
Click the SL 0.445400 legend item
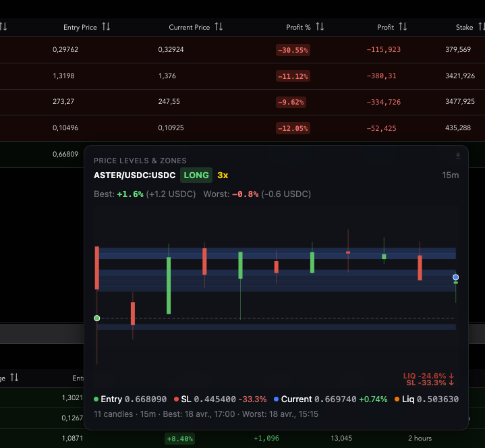(x=220, y=399)
